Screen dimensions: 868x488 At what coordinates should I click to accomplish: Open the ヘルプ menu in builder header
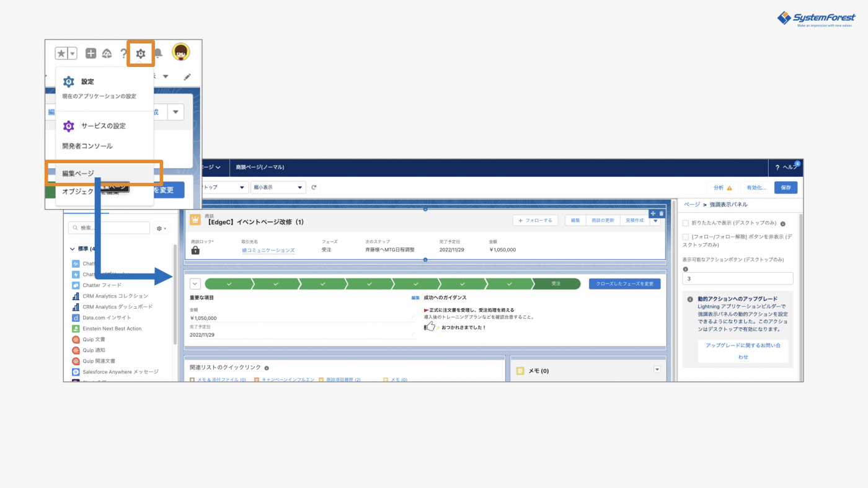785,167
